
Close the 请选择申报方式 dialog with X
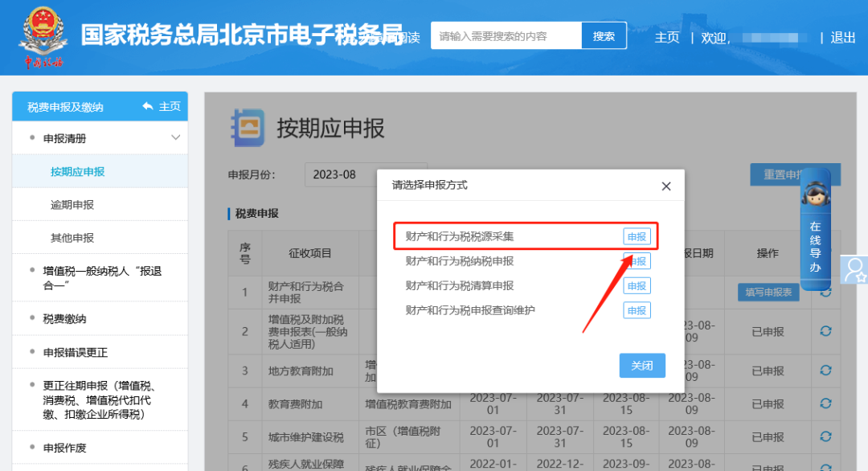666,186
